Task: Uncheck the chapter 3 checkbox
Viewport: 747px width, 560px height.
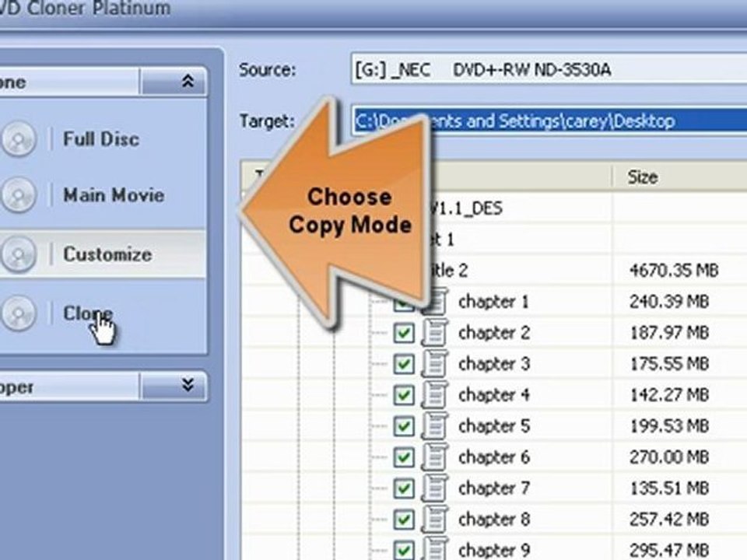Action: tap(404, 364)
